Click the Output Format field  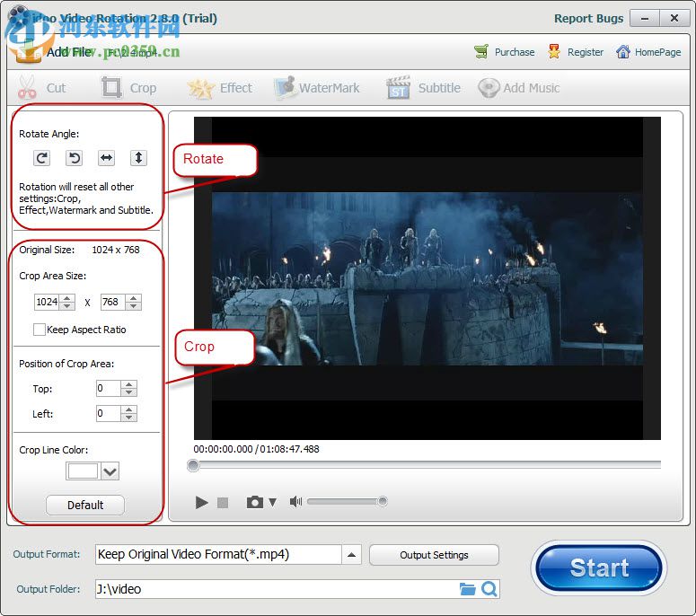point(218,555)
